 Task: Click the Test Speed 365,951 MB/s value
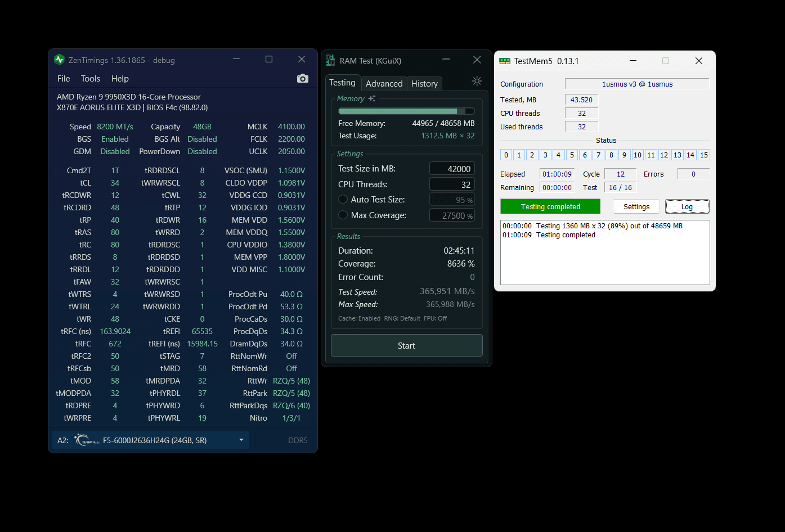[447, 291]
